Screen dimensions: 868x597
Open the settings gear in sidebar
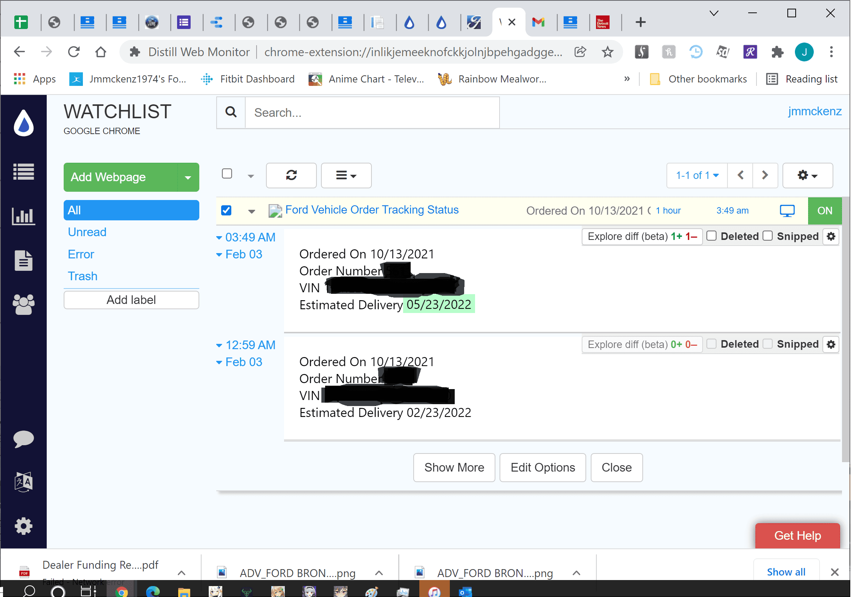click(x=24, y=526)
